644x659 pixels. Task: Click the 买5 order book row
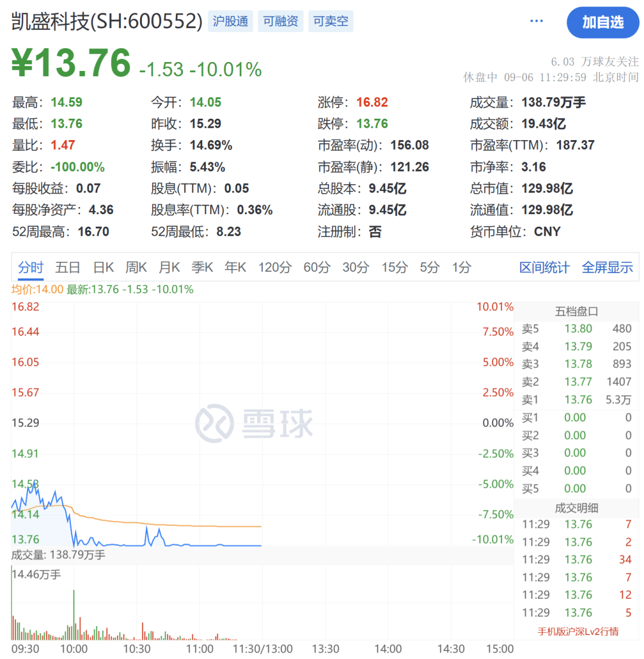tap(577, 488)
